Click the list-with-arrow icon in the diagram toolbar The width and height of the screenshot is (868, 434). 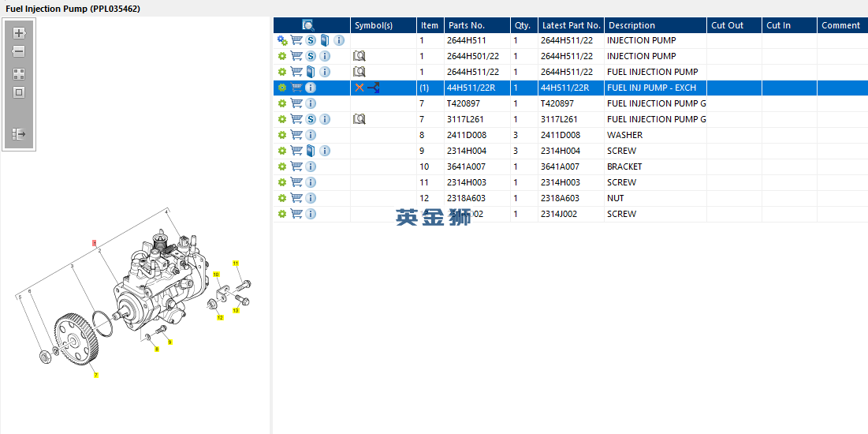tap(20, 134)
